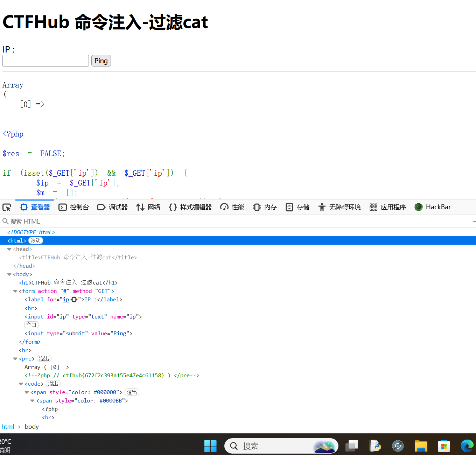Open Task View from the taskbar
Image resolution: width=476 pixels, height=455 pixels.
point(352,446)
